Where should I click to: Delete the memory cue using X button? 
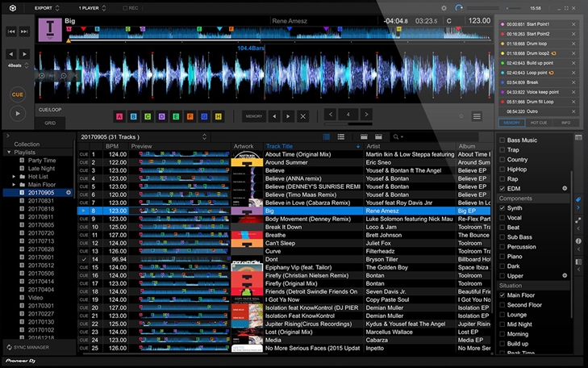(302, 116)
